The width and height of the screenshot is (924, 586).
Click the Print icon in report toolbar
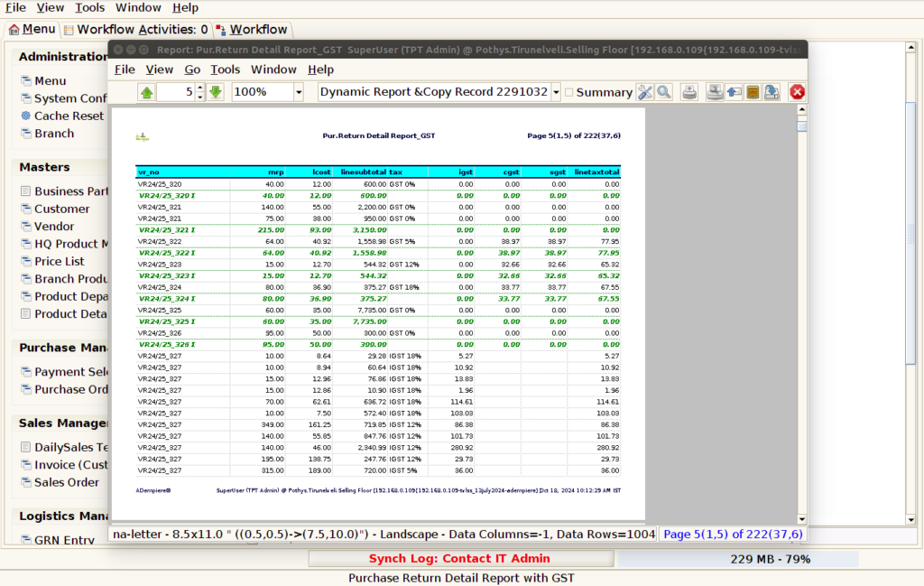689,92
